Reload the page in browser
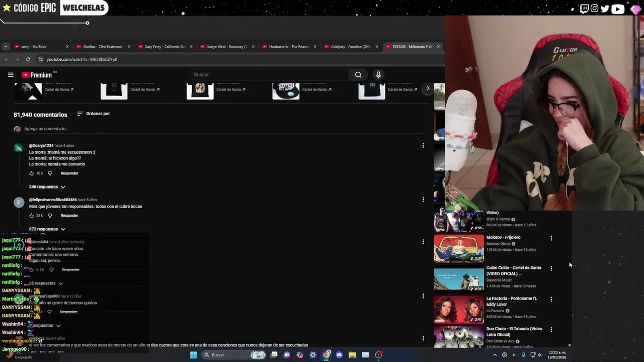 pyautogui.click(x=28, y=59)
